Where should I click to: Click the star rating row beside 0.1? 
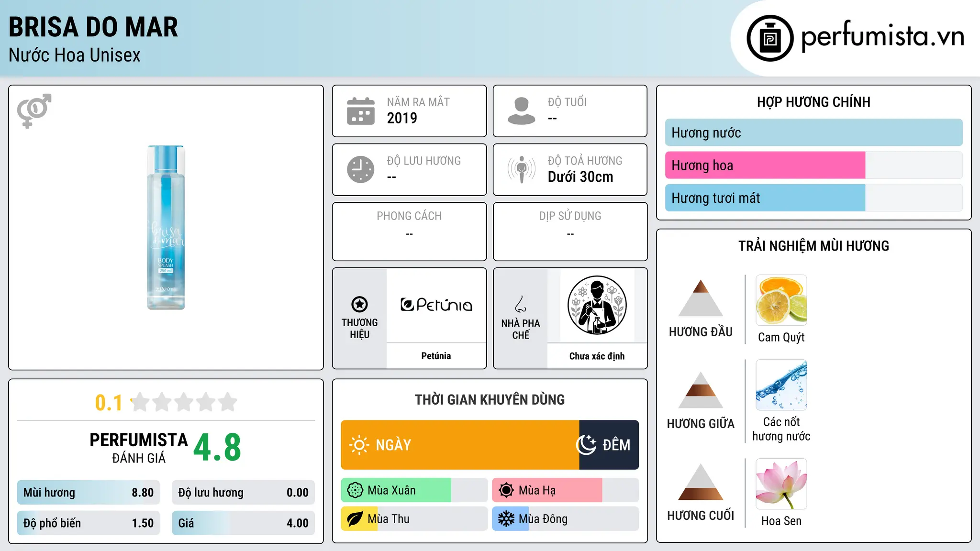184,402
